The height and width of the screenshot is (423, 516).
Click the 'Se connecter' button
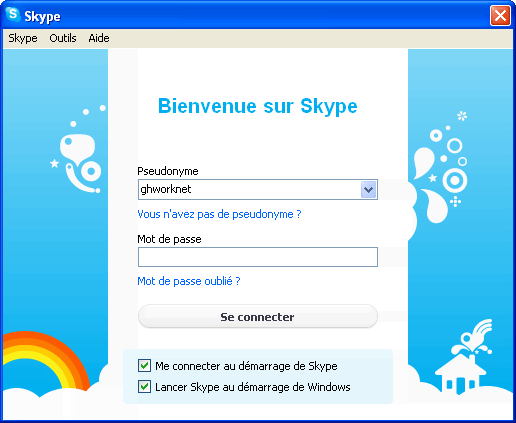pyautogui.click(x=258, y=316)
